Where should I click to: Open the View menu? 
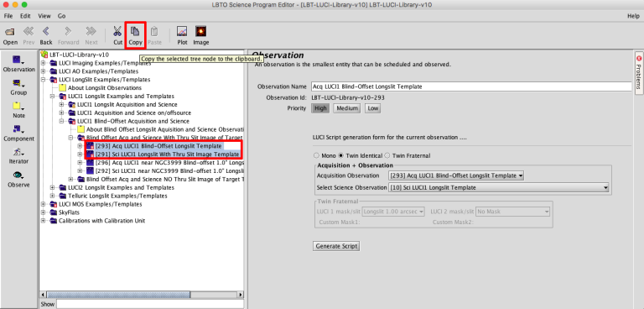point(44,16)
